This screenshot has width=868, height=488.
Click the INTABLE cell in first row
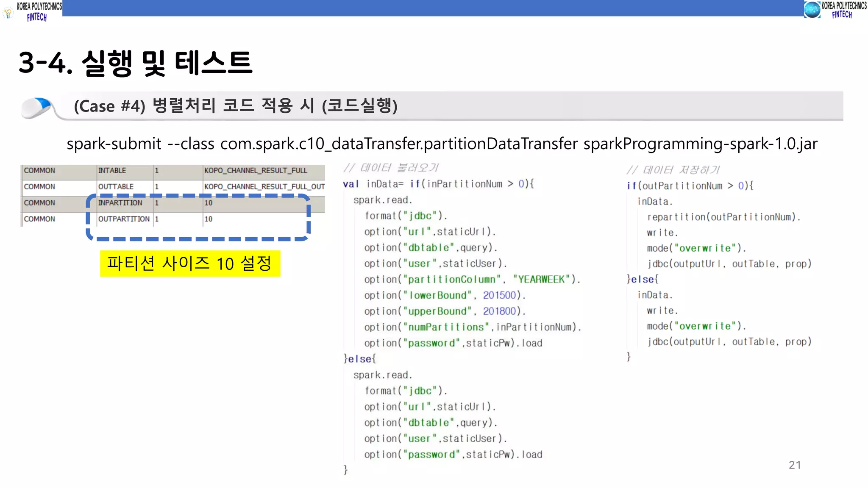pyautogui.click(x=112, y=171)
